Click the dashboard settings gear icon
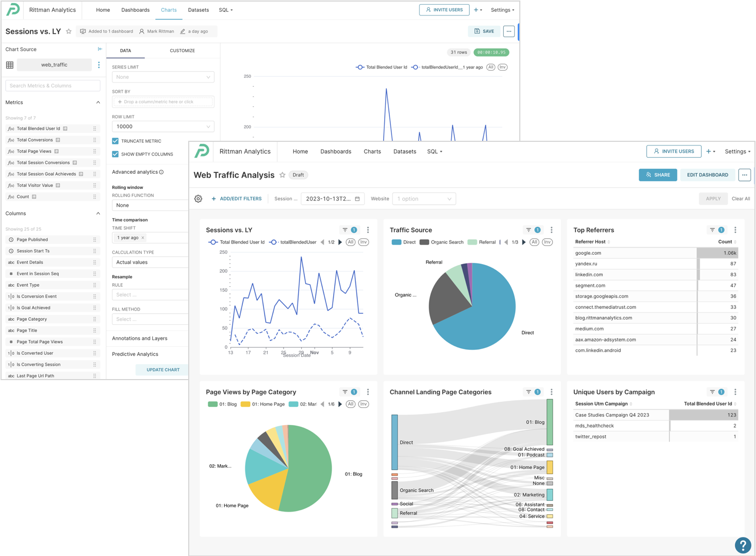This screenshot has height=556, width=756. coord(198,199)
